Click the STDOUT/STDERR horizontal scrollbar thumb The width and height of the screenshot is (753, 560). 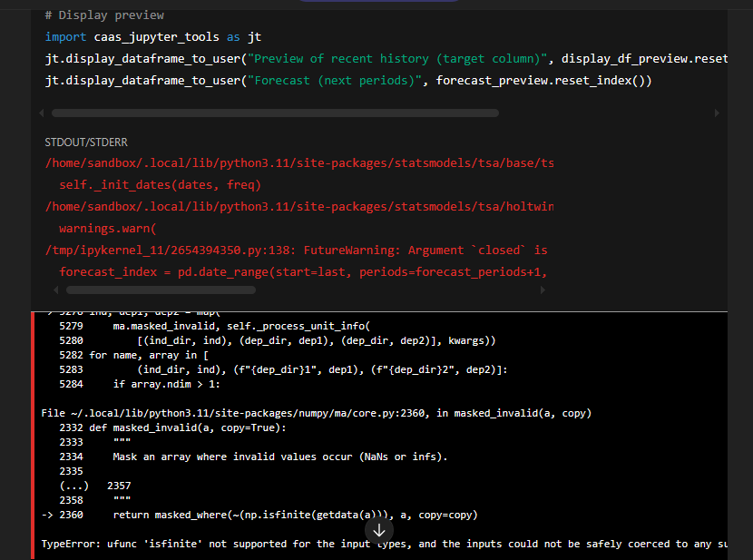pyautogui.click(x=154, y=290)
